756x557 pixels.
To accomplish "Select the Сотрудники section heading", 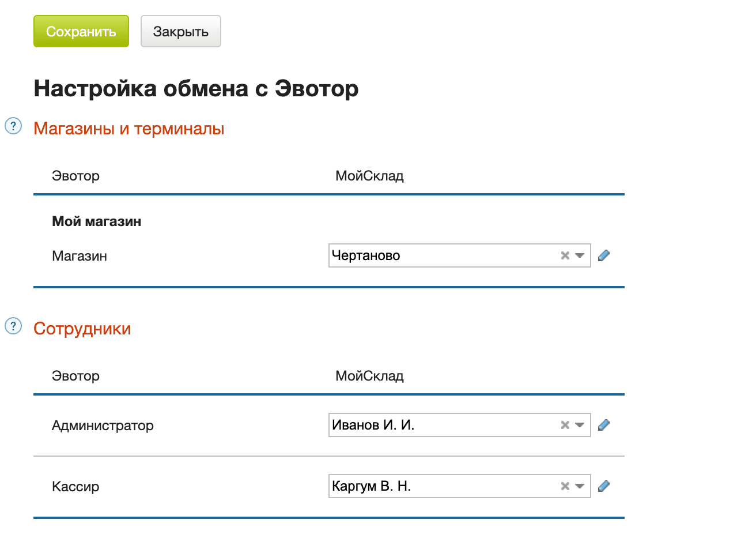I will click(82, 328).
